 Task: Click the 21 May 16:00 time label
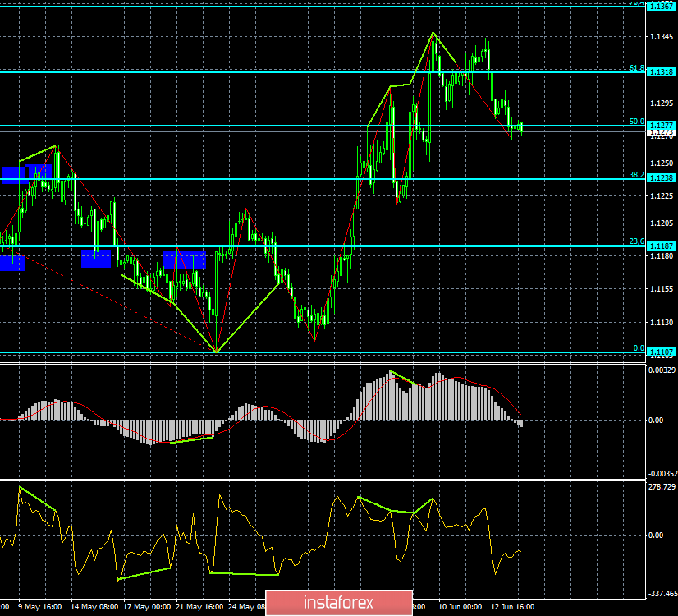tap(199, 606)
